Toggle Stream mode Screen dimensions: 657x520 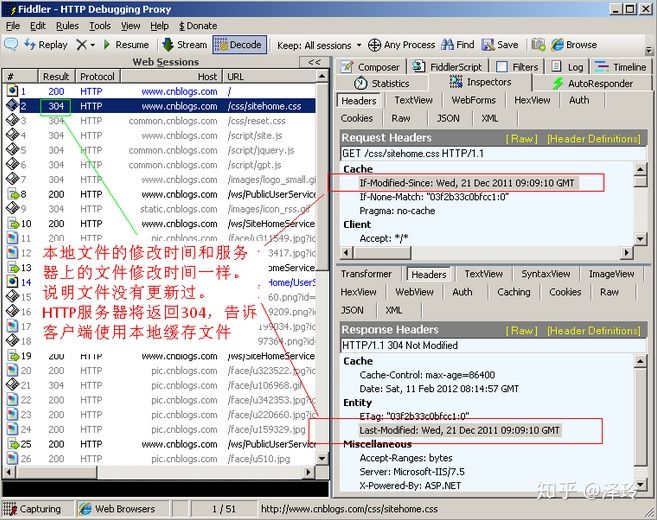click(x=185, y=44)
